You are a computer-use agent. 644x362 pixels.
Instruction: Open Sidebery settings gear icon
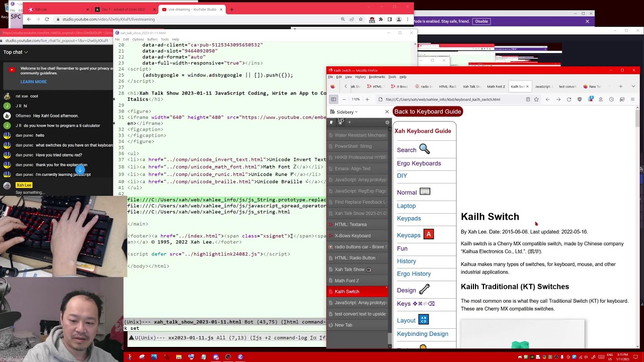click(x=387, y=122)
